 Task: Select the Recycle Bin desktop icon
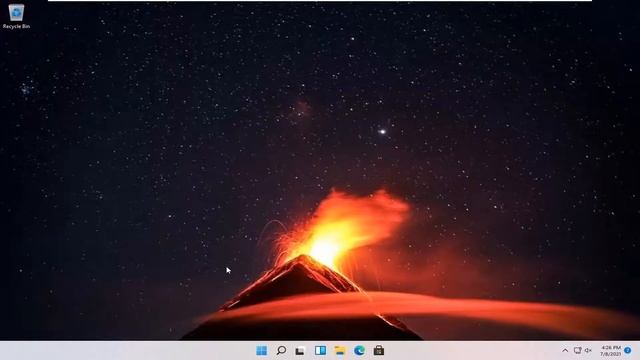(x=16, y=16)
